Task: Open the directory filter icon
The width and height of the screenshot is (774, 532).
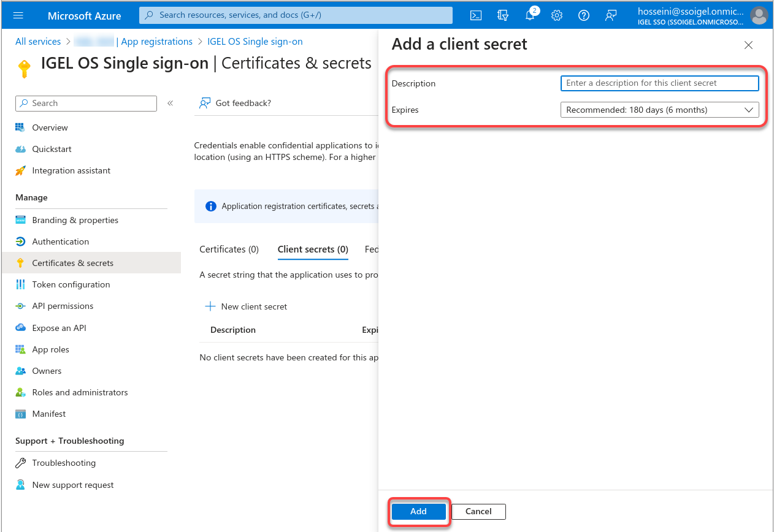Action: point(503,15)
